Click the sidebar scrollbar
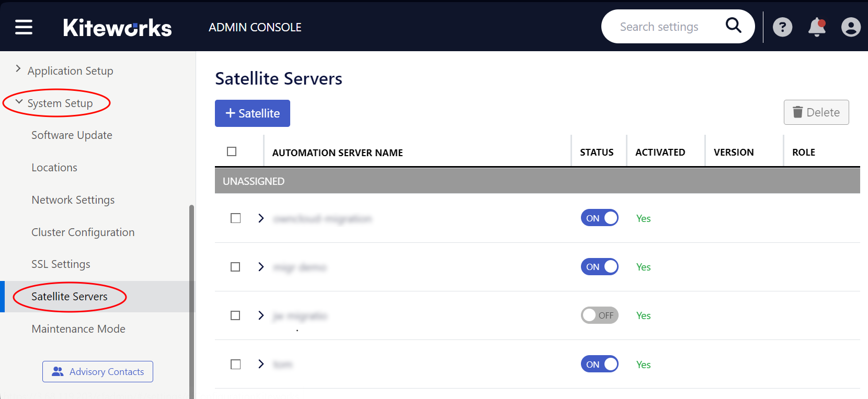Viewport: 868px width, 399px height. point(191,302)
